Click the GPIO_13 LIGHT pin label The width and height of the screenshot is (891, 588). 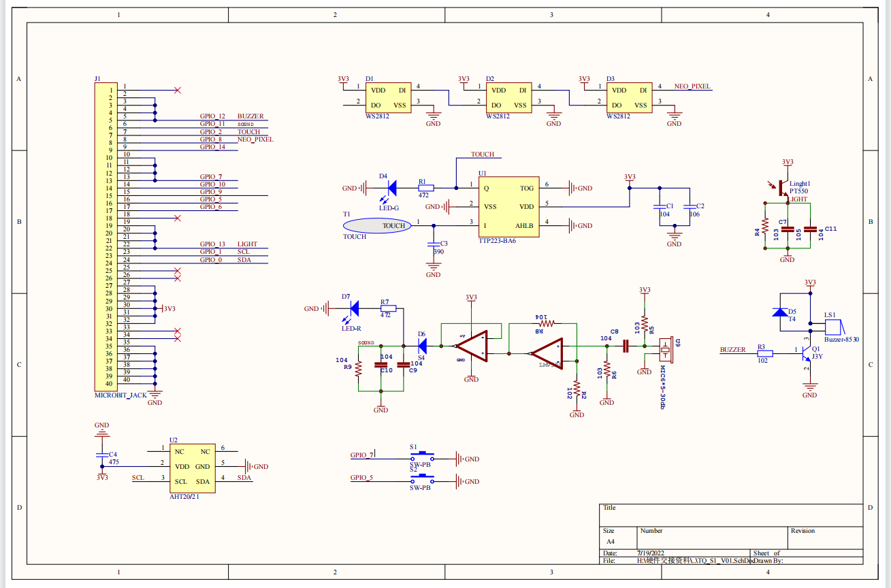tap(229, 244)
